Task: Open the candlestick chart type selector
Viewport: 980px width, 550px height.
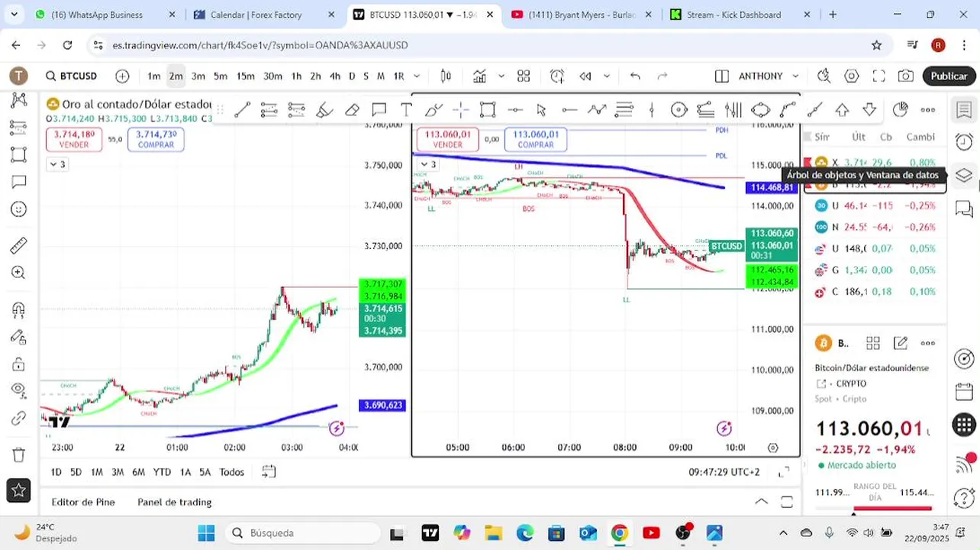Action: [x=446, y=76]
